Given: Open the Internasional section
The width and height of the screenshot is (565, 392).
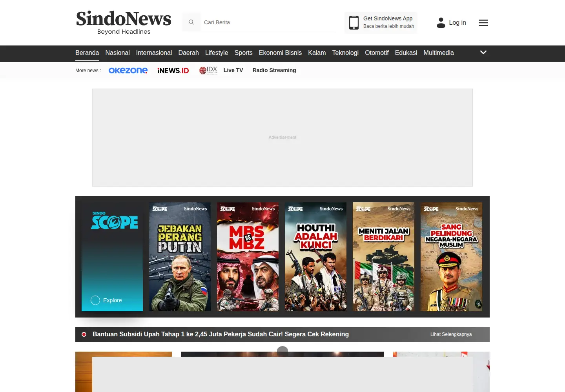Looking at the screenshot, I should click(x=154, y=53).
